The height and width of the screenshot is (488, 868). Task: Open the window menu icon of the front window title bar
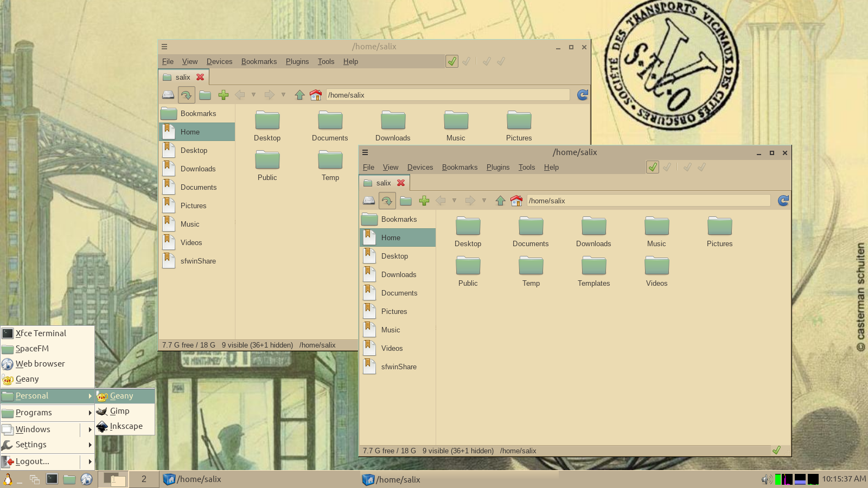(365, 152)
